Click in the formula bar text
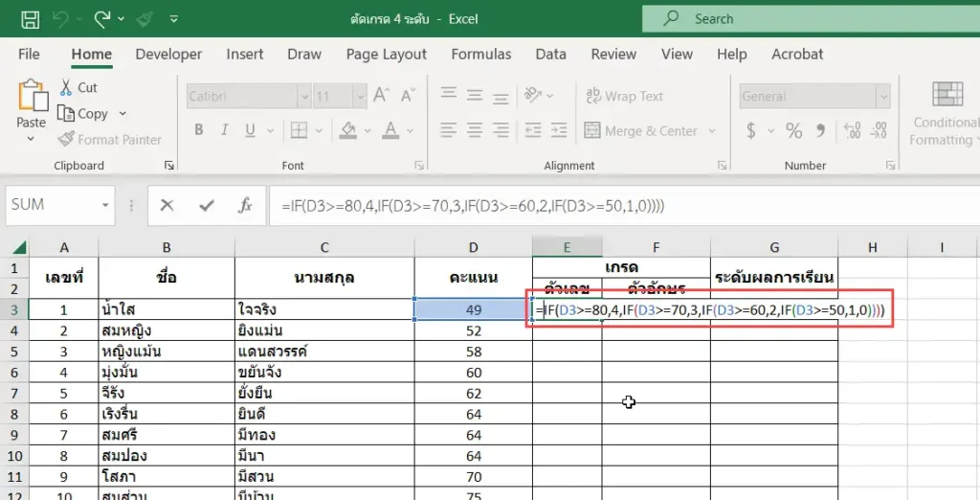The height and width of the screenshot is (500, 980). [472, 205]
